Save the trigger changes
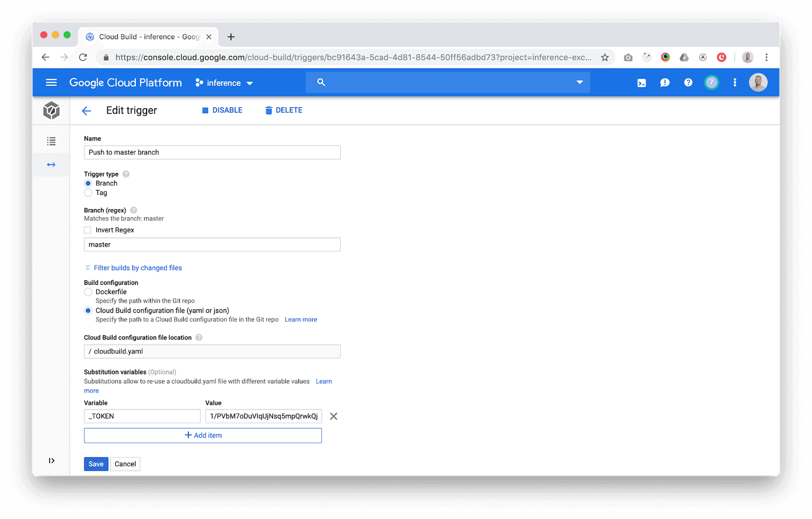 pyautogui.click(x=96, y=464)
